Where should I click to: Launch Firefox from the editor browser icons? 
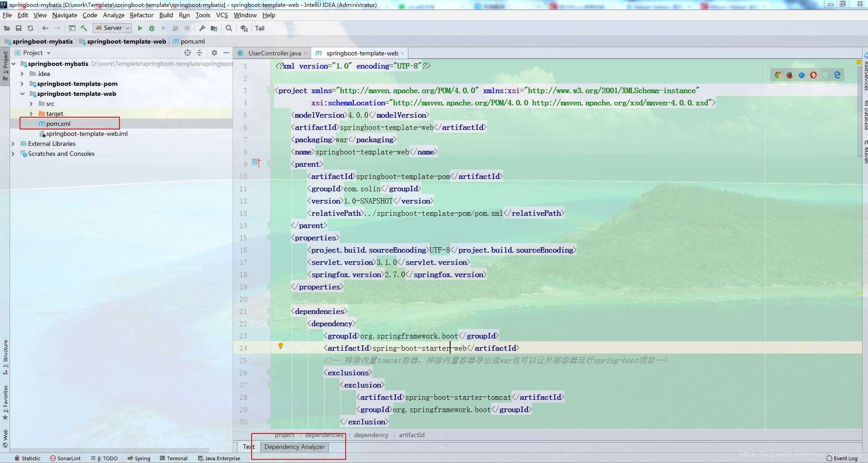point(789,75)
